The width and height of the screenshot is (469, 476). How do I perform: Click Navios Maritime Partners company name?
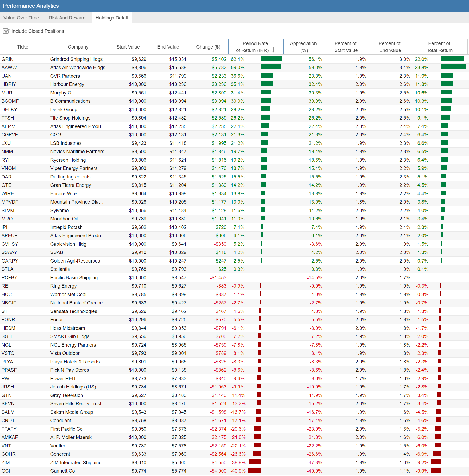pyautogui.click(x=77, y=152)
